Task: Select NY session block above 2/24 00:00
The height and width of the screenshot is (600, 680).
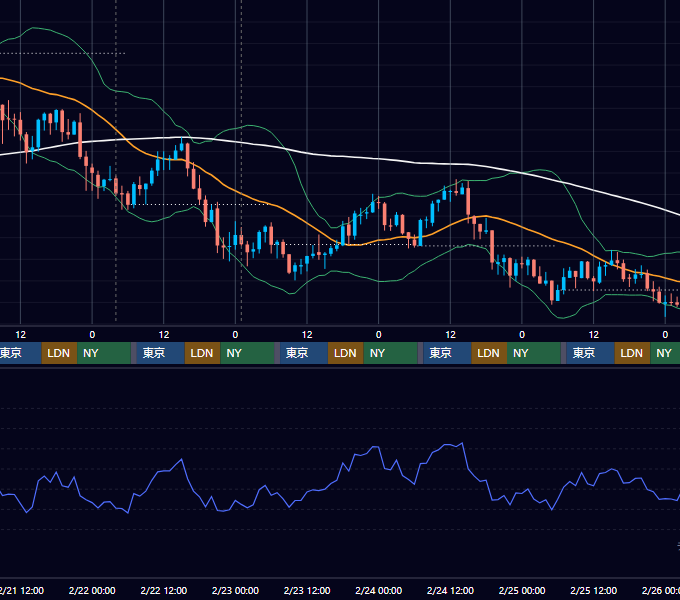Action: coord(390,353)
